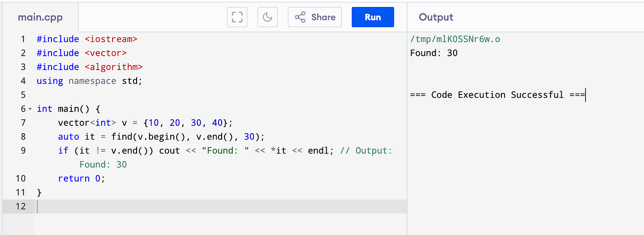The image size is (644, 235).
Task: Click the iostream include line
Action: (87, 39)
